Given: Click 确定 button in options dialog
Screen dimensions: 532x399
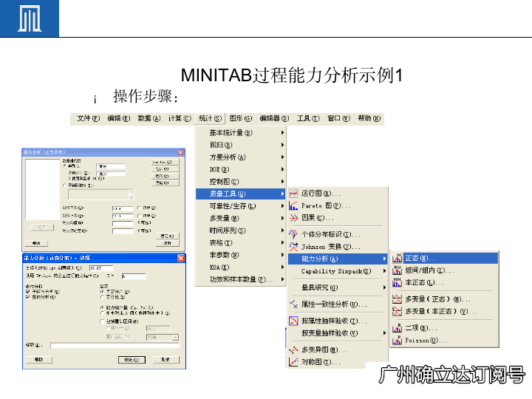Looking at the screenshot, I should 132,359.
